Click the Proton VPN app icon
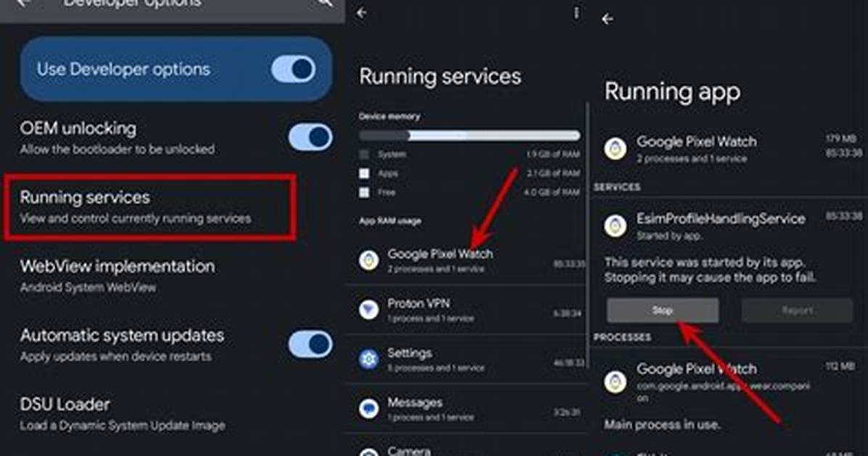 [x=369, y=309]
